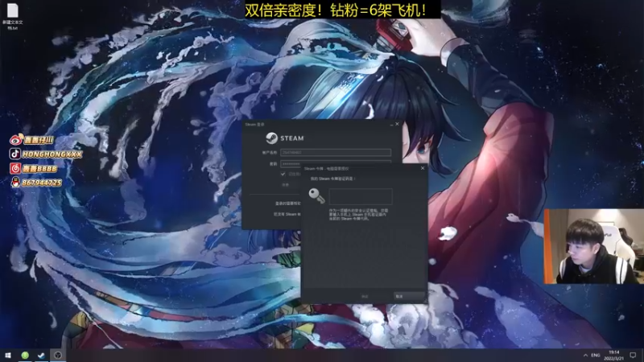Click the Steam Guard code input field
The image size is (644, 362).
361,196
